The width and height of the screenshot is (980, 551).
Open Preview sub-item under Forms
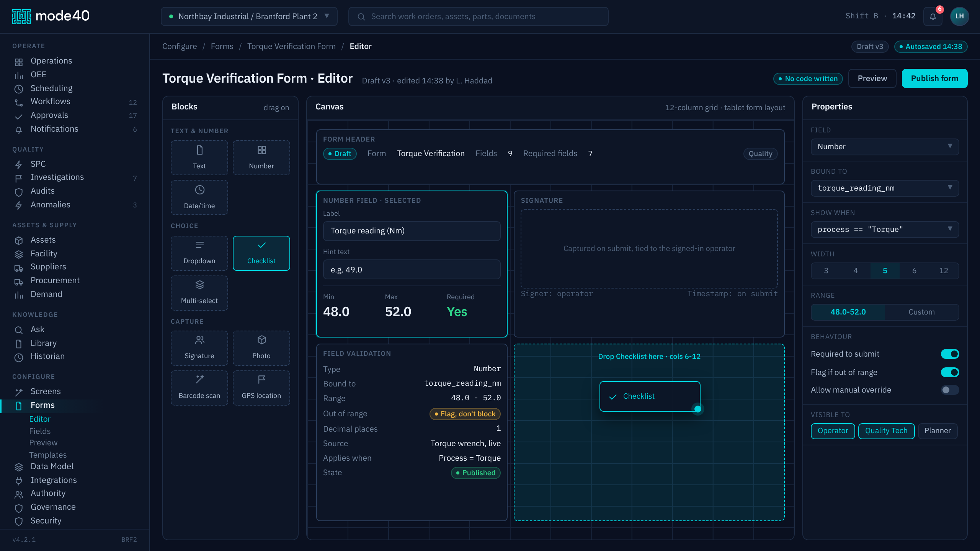pyautogui.click(x=43, y=443)
